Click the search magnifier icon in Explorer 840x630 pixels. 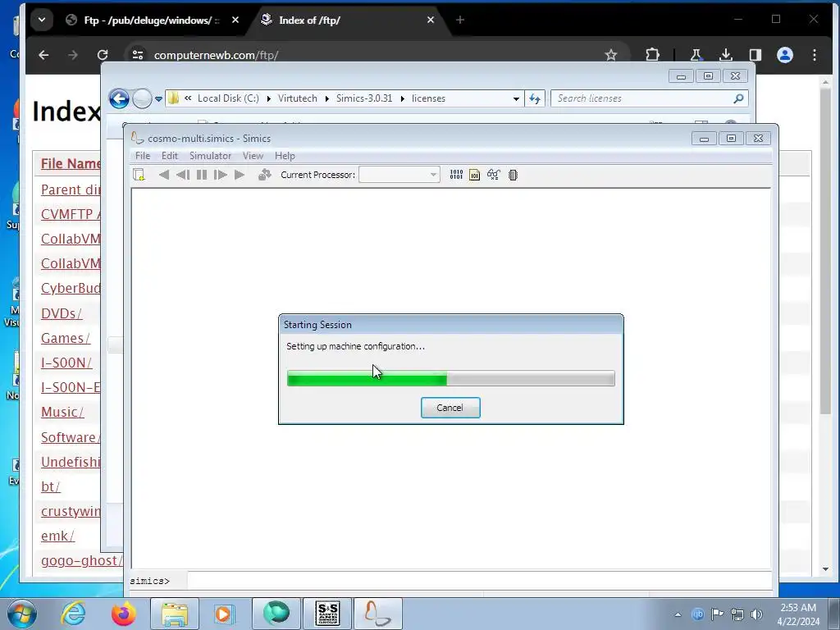pyautogui.click(x=739, y=98)
